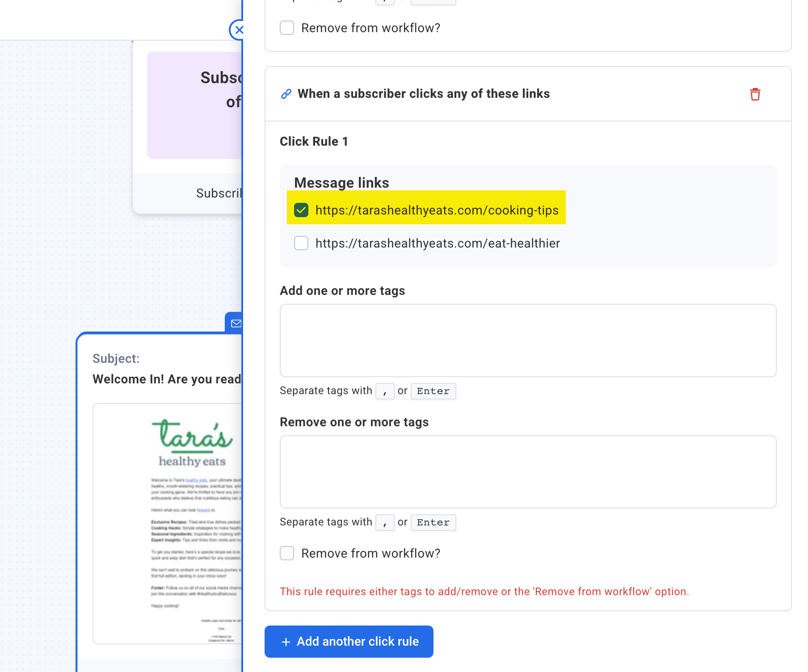Viewport: 808px width, 672px height.
Task: Click the Click Rule 1 heading
Action: [x=314, y=141]
